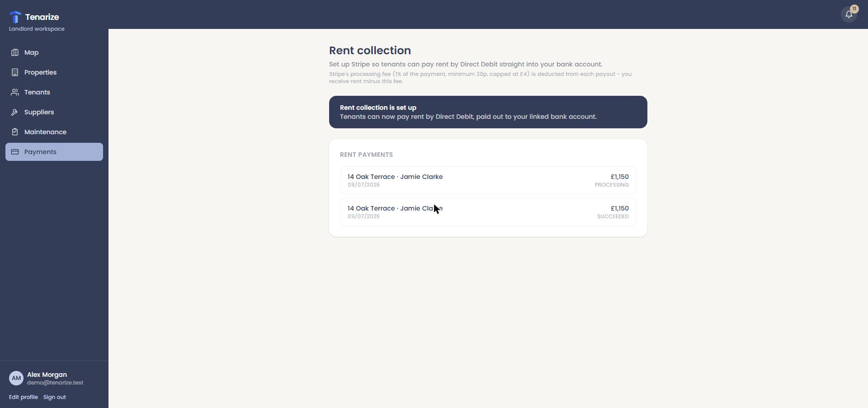Select the Payments card icon
Image resolution: width=868 pixels, height=408 pixels.
(x=15, y=152)
